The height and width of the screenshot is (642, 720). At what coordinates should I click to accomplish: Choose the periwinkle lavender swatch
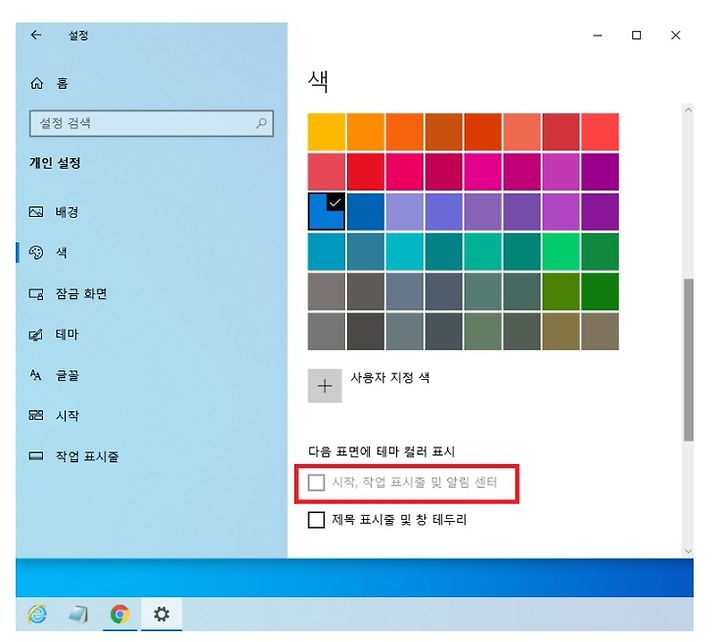pyautogui.click(x=405, y=212)
